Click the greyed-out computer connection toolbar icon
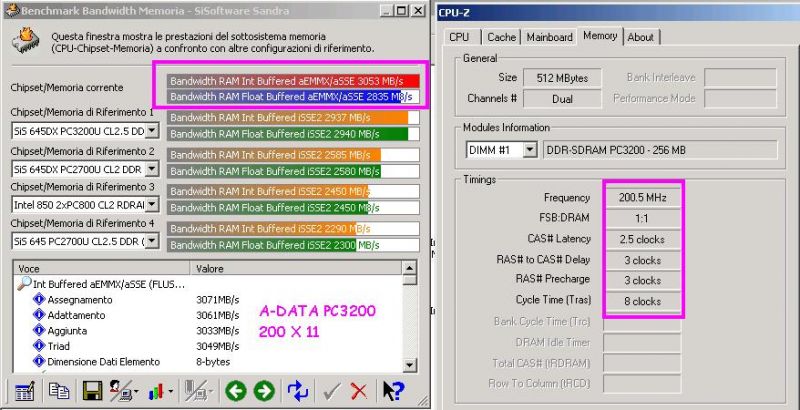800x410 pixels. click(193, 391)
